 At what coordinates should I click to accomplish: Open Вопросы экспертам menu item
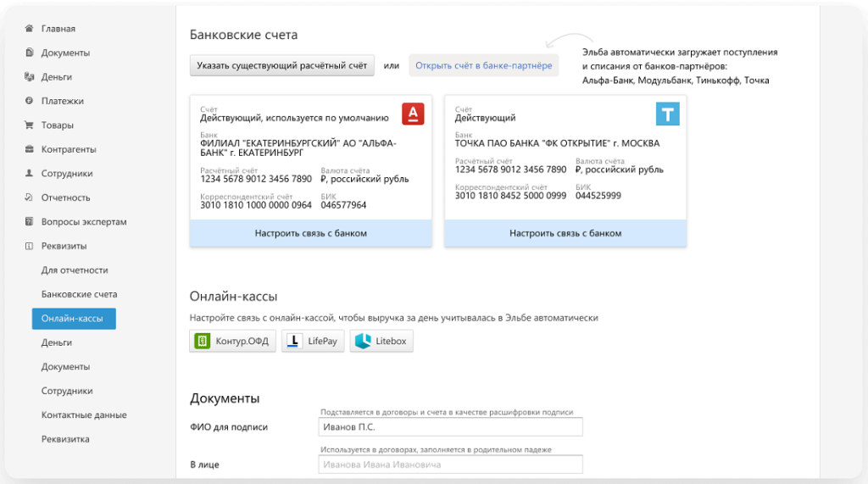83,222
